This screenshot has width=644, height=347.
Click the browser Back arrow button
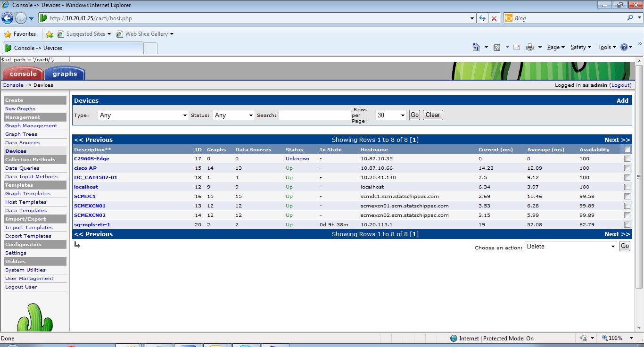pos(8,18)
